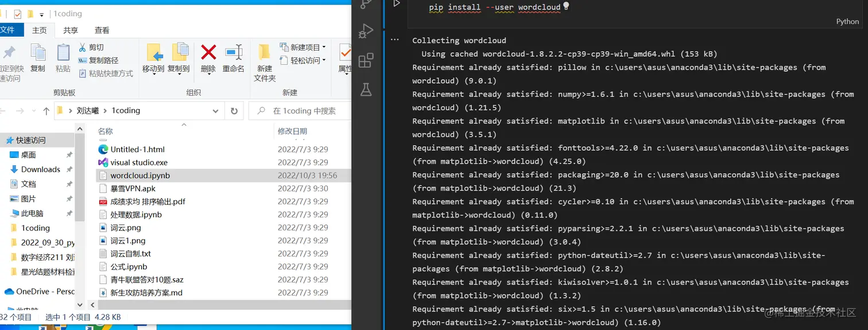Open 此电脑 in quick access
Image resolution: width=868 pixels, height=330 pixels.
click(x=32, y=213)
